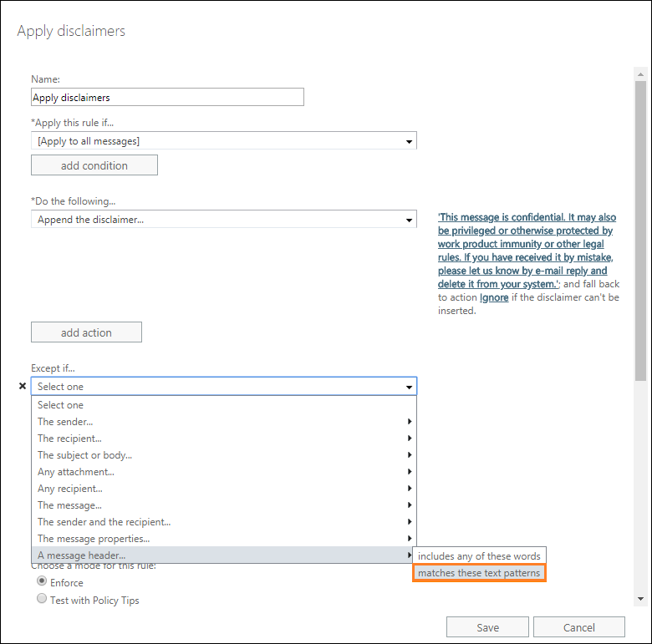Select 'Any attachment...' exception option
The height and width of the screenshot is (644, 652).
tap(75, 472)
